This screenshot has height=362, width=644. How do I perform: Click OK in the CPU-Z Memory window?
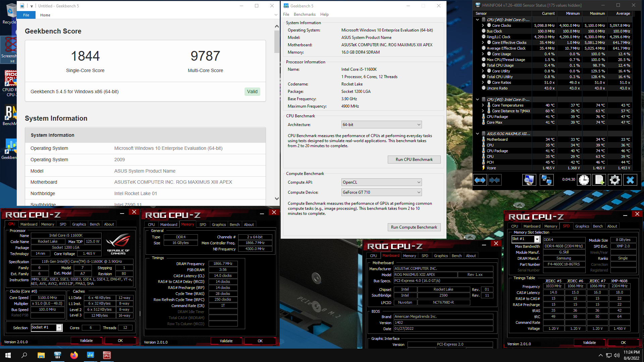(x=260, y=341)
